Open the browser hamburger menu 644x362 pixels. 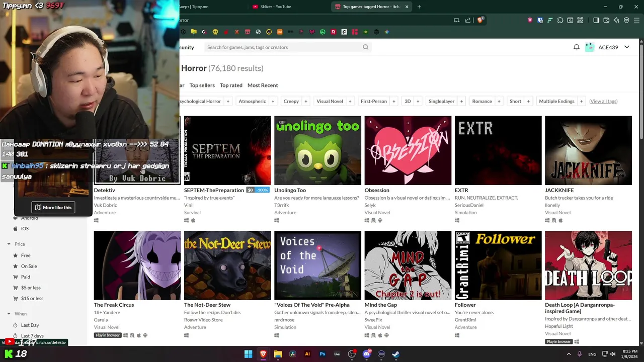[636, 20]
